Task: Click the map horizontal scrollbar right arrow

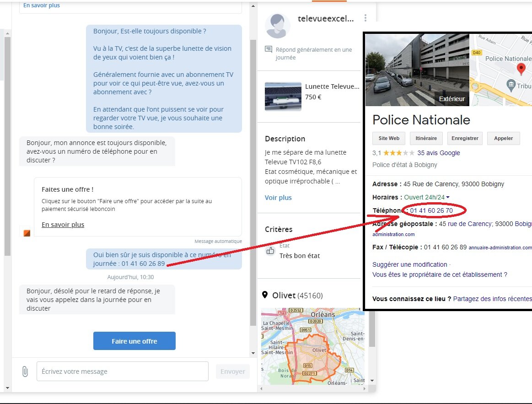Action: pos(365,388)
